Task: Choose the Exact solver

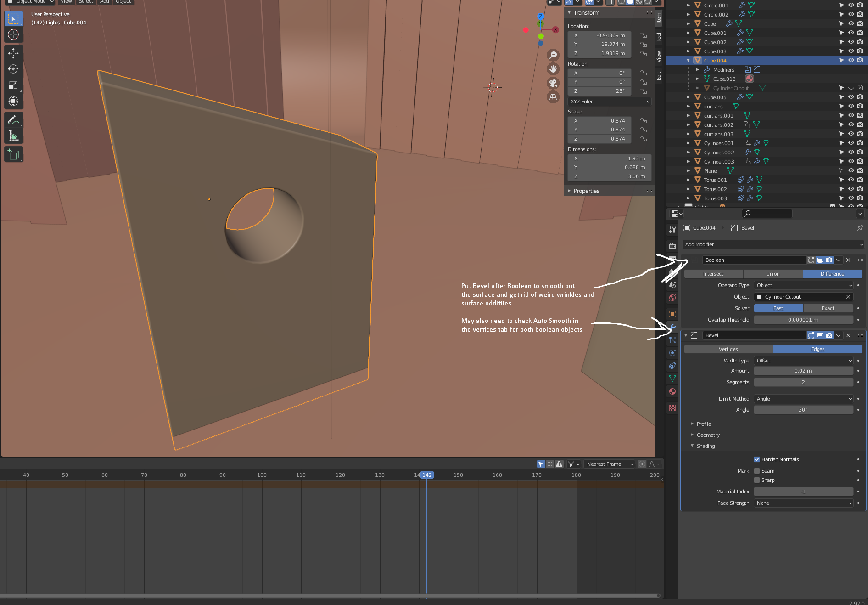Action: point(828,308)
